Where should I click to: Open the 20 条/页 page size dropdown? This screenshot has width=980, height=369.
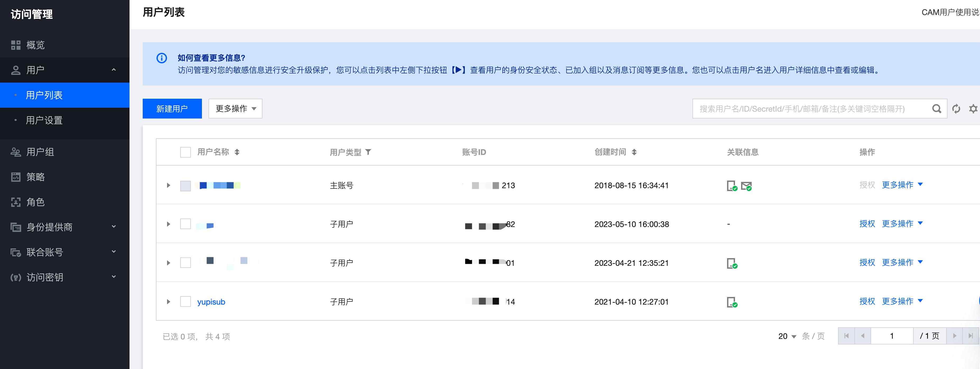coord(787,336)
